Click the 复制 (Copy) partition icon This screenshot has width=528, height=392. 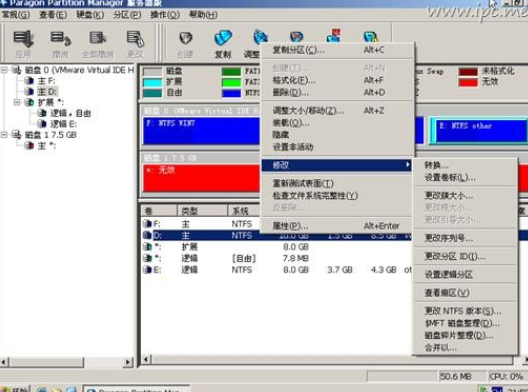223,38
